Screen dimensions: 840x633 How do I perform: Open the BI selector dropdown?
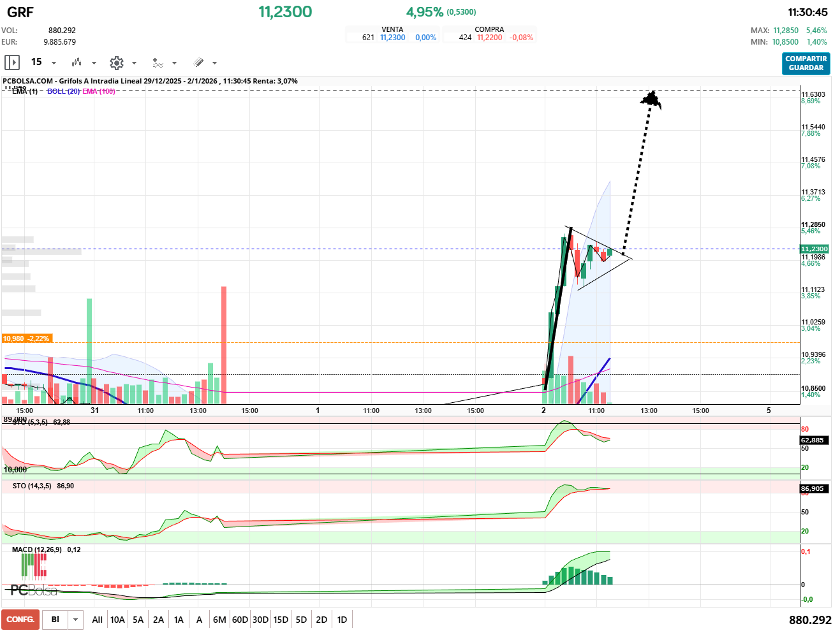pyautogui.click(x=76, y=620)
